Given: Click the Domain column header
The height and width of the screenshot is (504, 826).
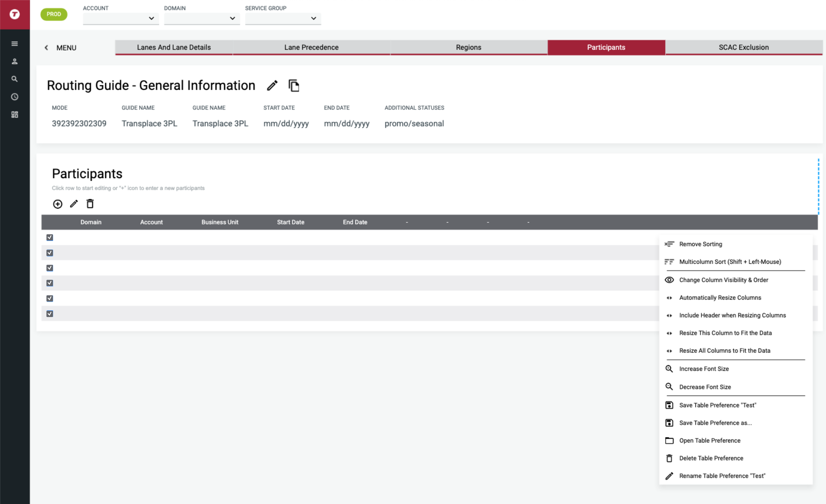Looking at the screenshot, I should coord(91,222).
